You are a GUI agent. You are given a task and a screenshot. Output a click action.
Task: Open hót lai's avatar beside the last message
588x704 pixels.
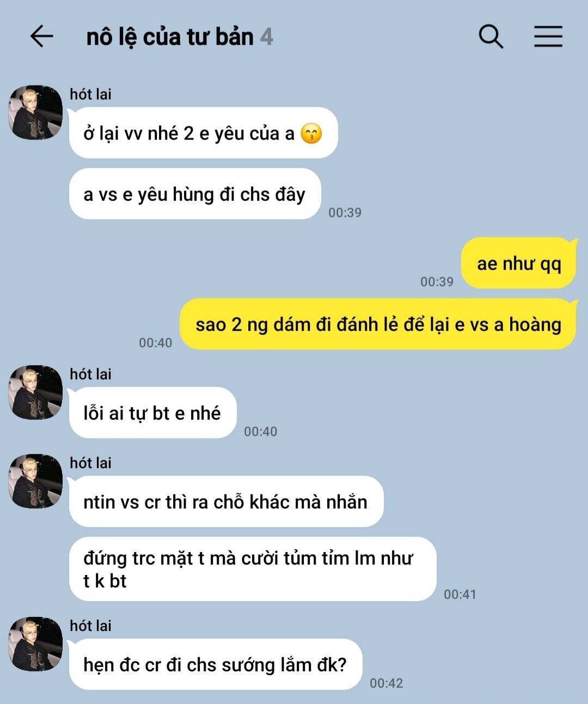pyautogui.click(x=35, y=644)
